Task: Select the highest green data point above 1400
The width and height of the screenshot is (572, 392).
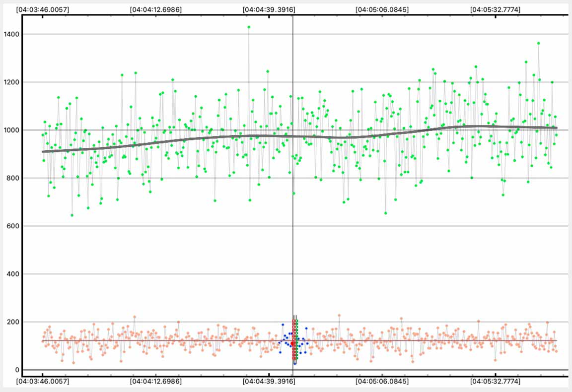Action: 249,27
